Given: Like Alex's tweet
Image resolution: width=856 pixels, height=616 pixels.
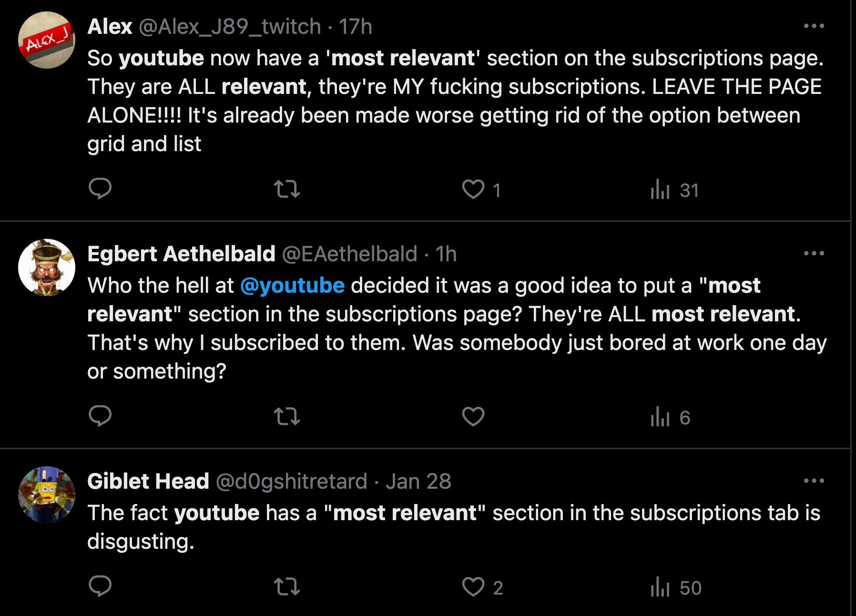Looking at the screenshot, I should 473,189.
